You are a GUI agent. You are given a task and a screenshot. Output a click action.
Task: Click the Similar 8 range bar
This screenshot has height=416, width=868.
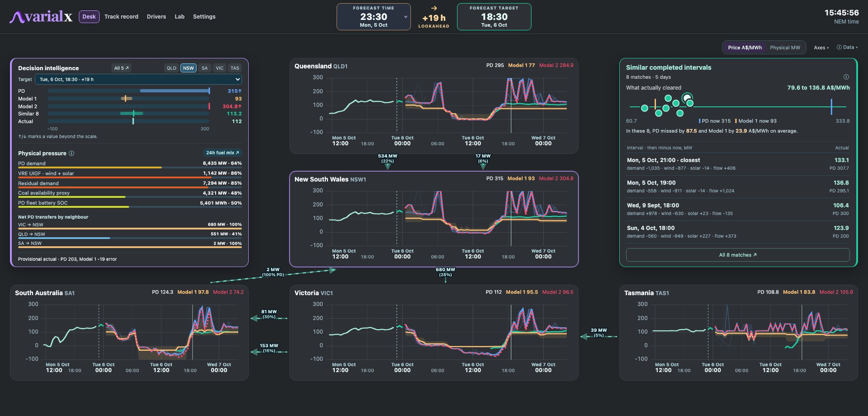tap(128, 114)
